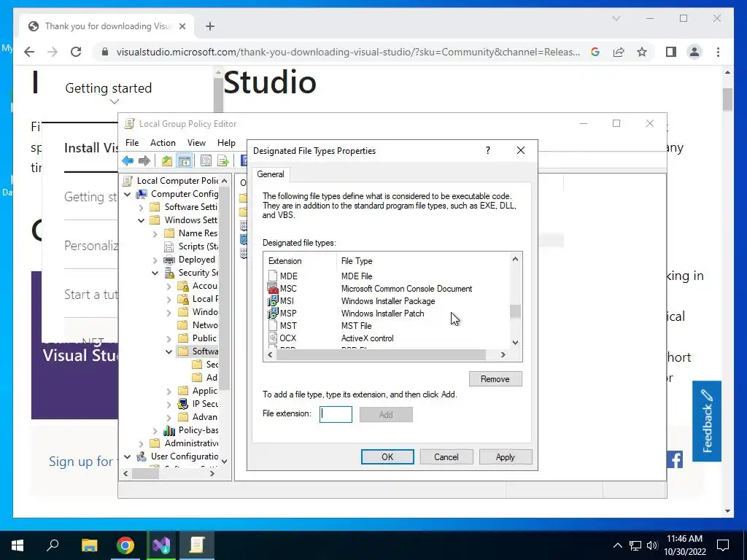Collapse the Software Restriction Policies node

[169, 351]
